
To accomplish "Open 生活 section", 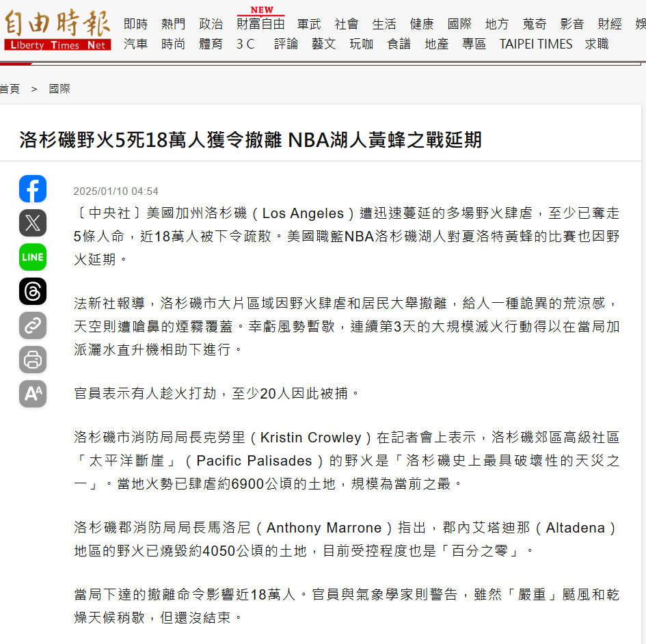I will [x=384, y=24].
